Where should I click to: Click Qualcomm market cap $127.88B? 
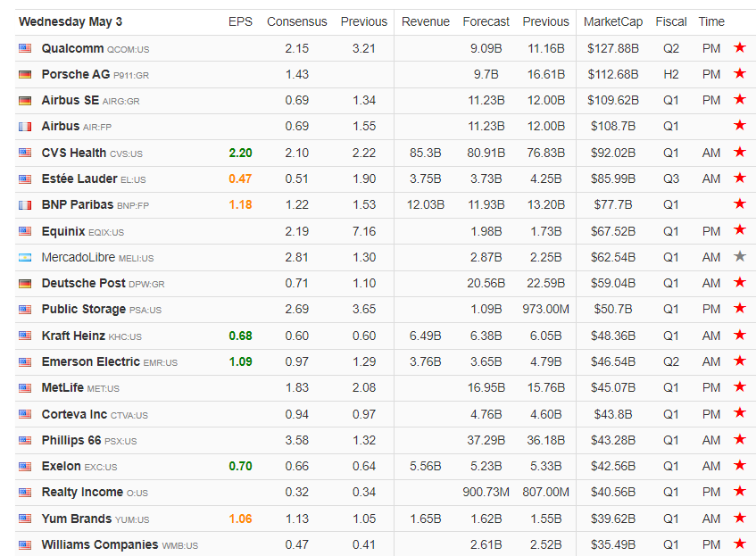[x=613, y=48]
